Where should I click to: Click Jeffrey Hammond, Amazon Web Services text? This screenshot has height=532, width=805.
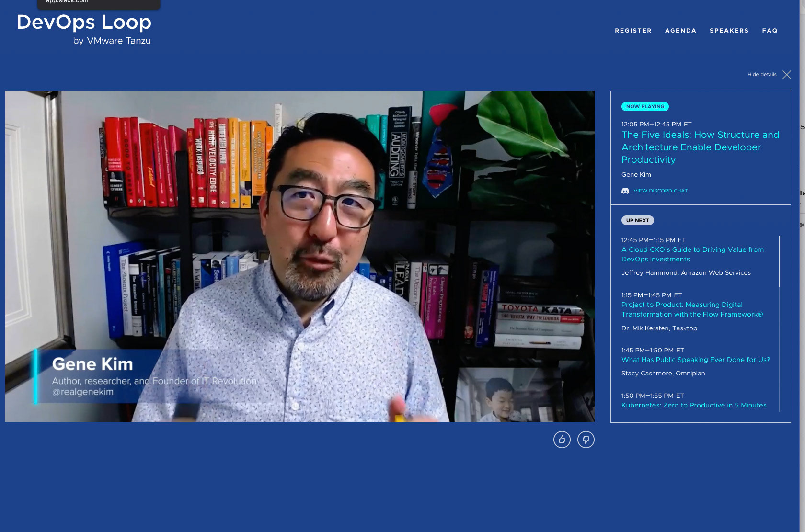click(x=686, y=273)
